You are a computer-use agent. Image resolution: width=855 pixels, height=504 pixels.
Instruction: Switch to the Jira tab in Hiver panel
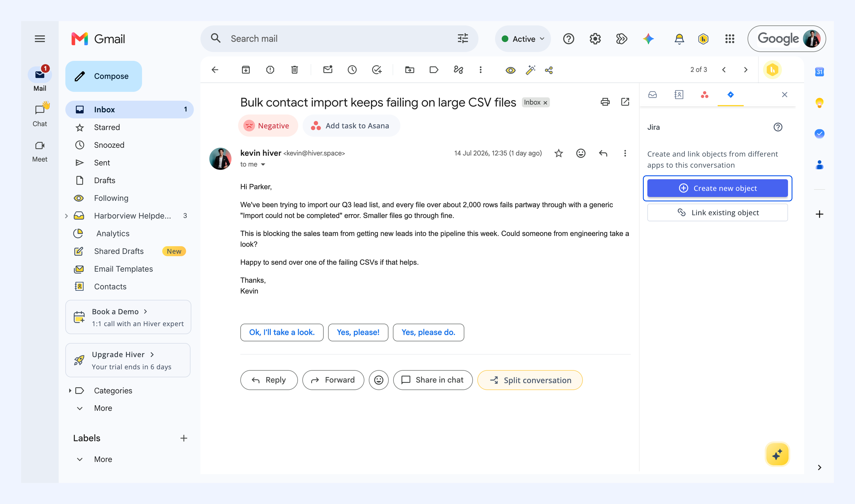click(731, 95)
